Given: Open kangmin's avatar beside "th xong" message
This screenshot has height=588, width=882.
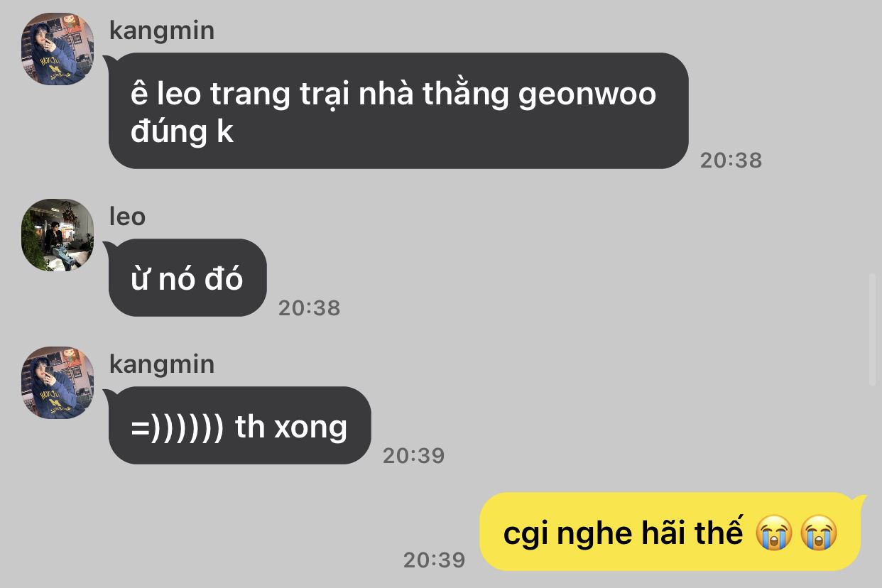Looking at the screenshot, I should pos(58,383).
